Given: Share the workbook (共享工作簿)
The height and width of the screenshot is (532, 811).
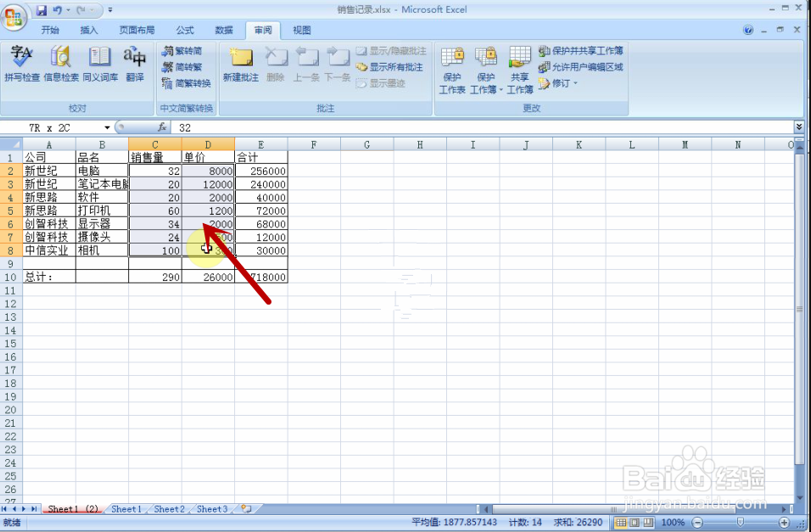Looking at the screenshot, I should (520, 70).
